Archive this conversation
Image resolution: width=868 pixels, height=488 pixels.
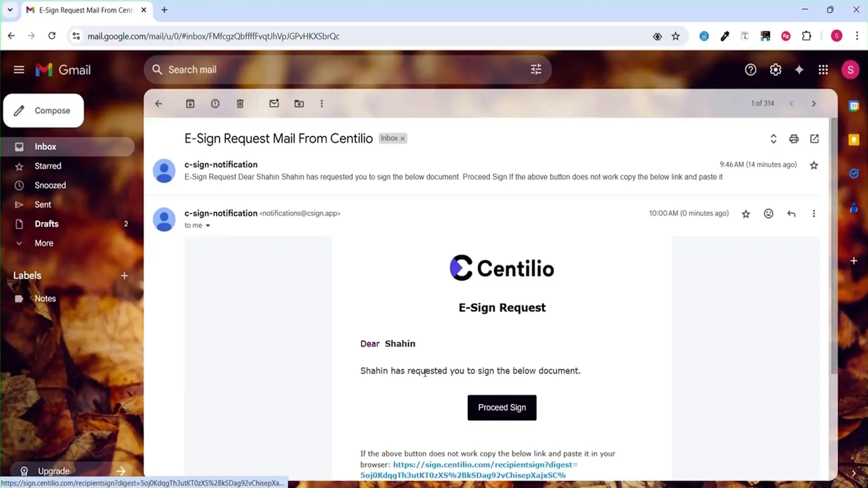190,104
